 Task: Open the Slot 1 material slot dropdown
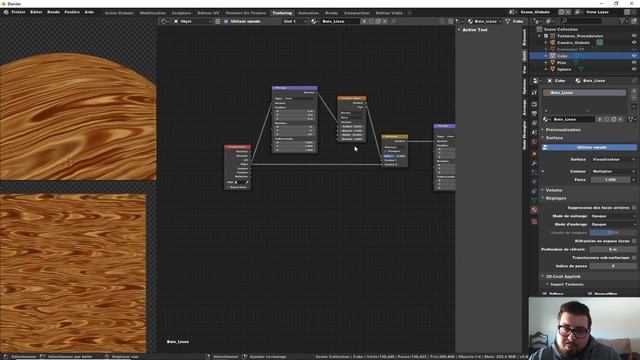click(x=295, y=21)
